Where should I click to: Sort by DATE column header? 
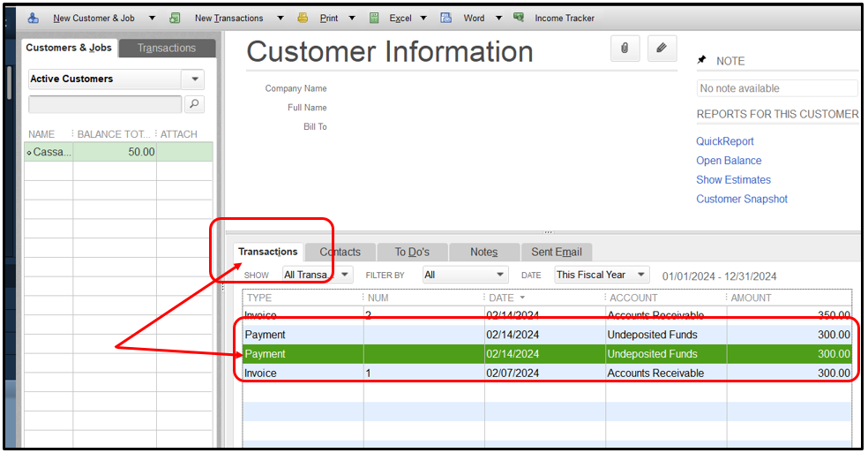[502, 298]
